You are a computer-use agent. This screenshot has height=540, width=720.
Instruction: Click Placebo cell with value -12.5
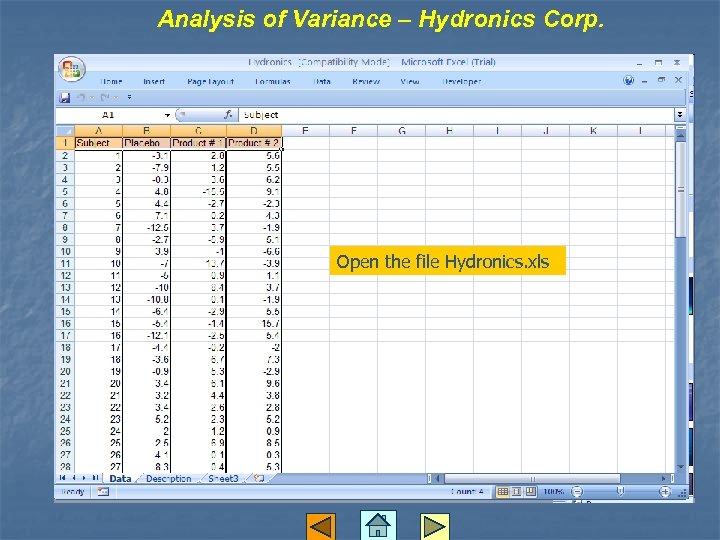pyautogui.click(x=146, y=228)
